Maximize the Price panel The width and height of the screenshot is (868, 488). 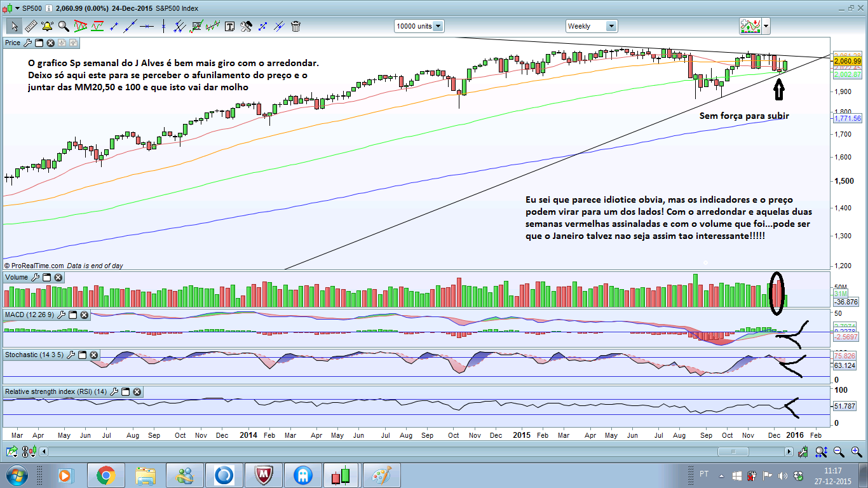tap(39, 43)
